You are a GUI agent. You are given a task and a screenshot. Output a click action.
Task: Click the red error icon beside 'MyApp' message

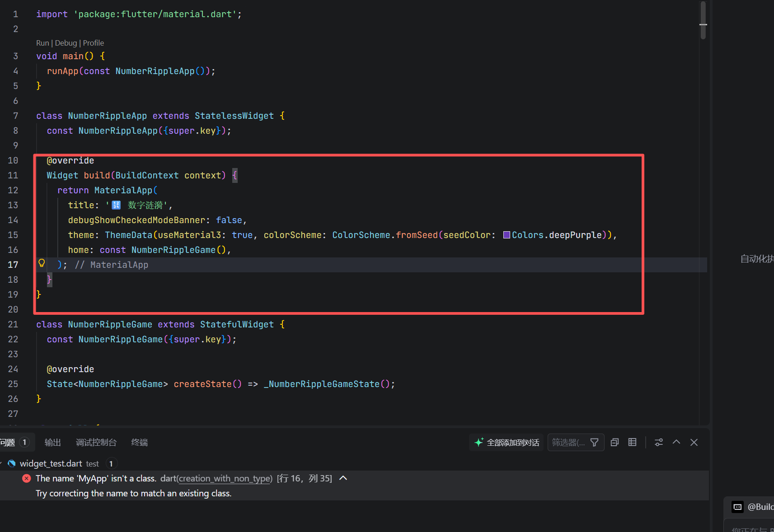(27, 478)
